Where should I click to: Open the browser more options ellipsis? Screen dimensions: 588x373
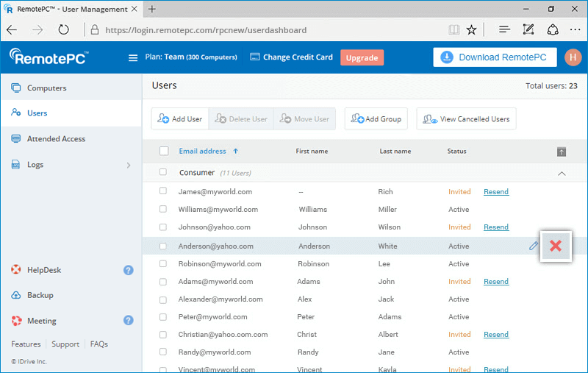(x=575, y=29)
